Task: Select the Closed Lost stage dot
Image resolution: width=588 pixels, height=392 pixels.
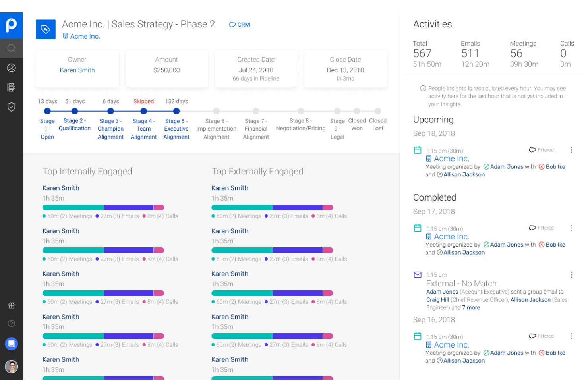Action: [x=378, y=111]
